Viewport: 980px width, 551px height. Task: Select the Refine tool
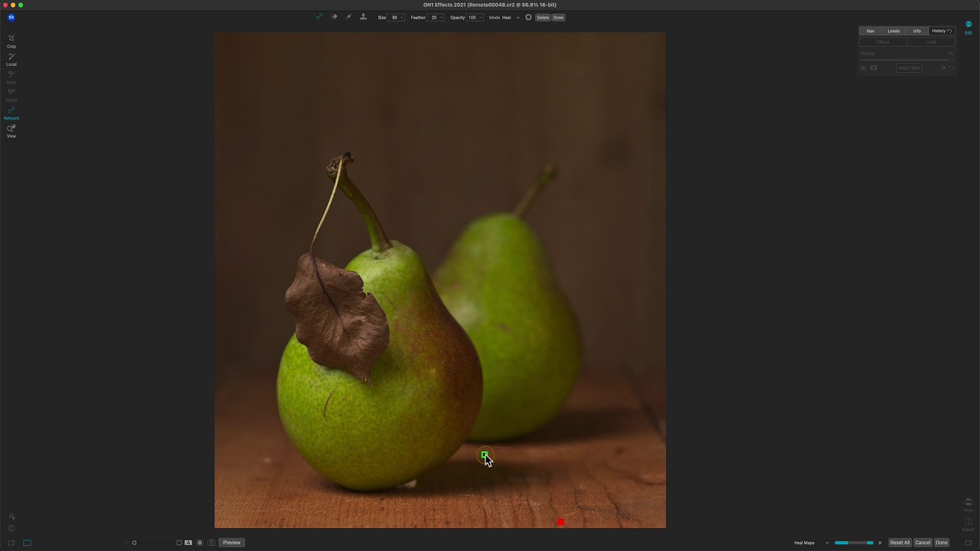pos(11,95)
